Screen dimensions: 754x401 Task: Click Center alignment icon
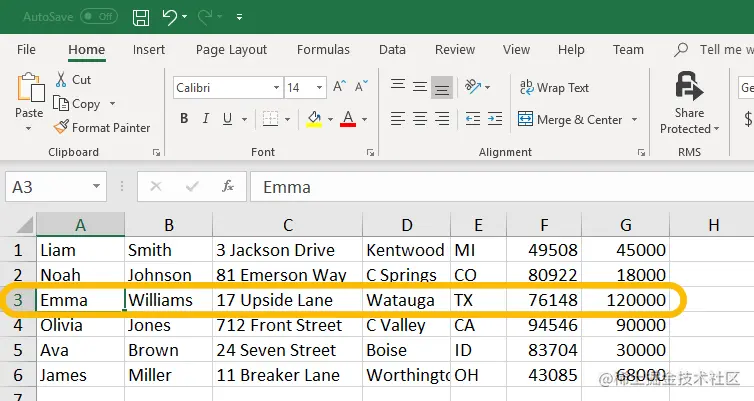click(420, 118)
